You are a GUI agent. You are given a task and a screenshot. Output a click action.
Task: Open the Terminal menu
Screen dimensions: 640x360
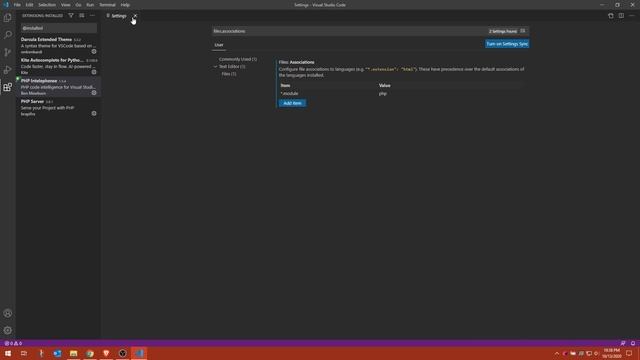(107, 5)
